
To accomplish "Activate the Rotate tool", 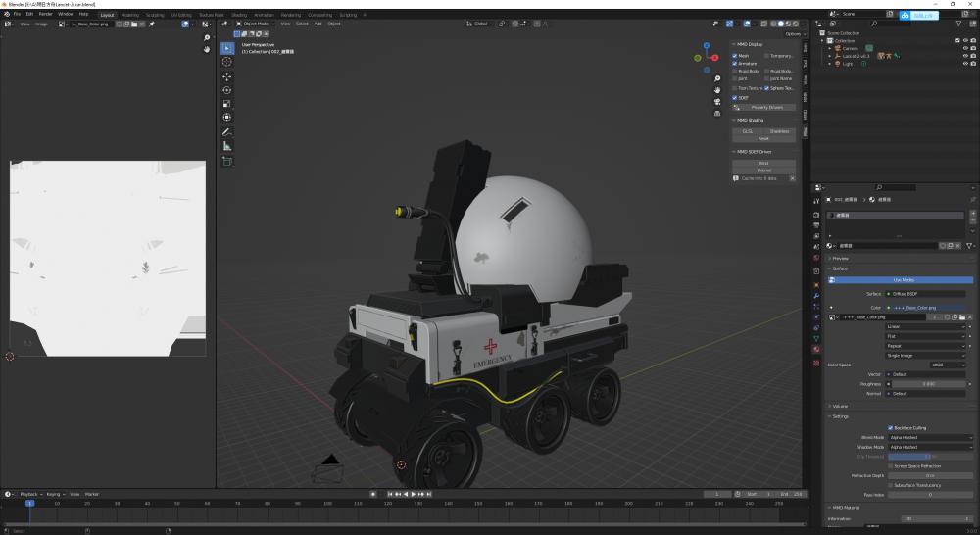I will [227, 90].
